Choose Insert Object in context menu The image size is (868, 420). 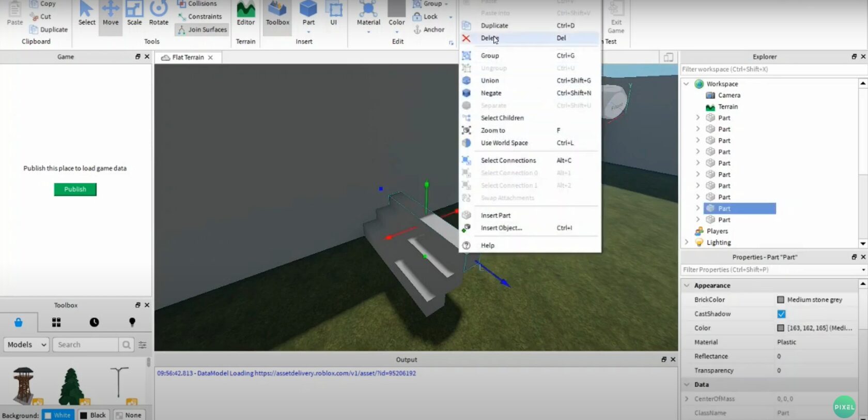[x=530, y=228]
